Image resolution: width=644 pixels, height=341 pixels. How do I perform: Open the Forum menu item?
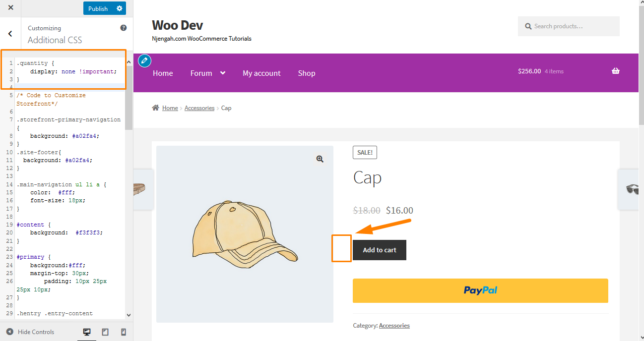tap(201, 73)
